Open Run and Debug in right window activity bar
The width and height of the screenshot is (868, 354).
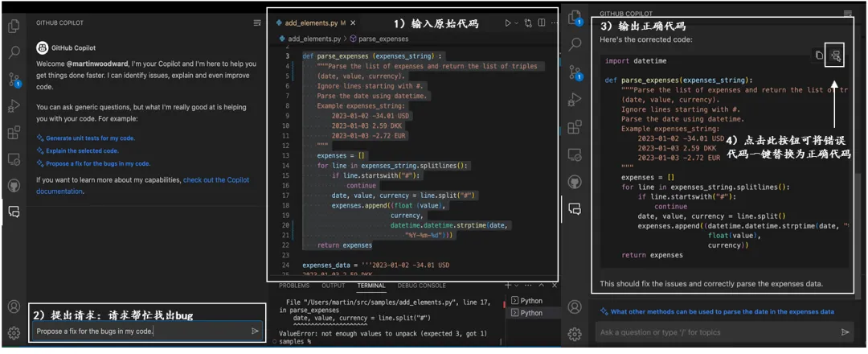(x=575, y=100)
